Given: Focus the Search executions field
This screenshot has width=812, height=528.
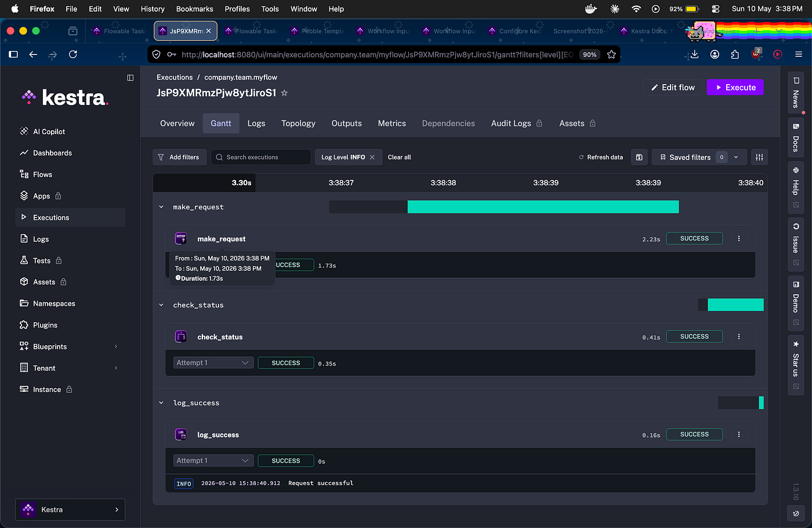Looking at the screenshot, I should click(x=261, y=157).
